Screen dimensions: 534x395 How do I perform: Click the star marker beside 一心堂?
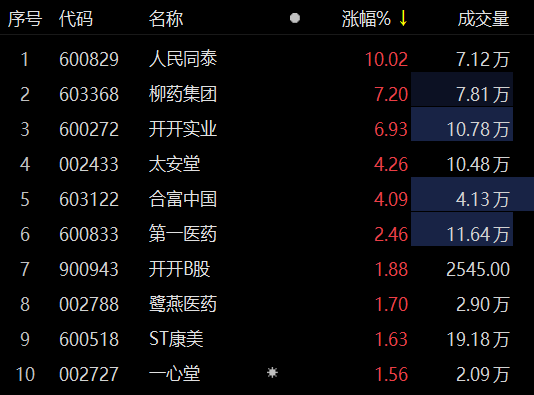(x=272, y=373)
